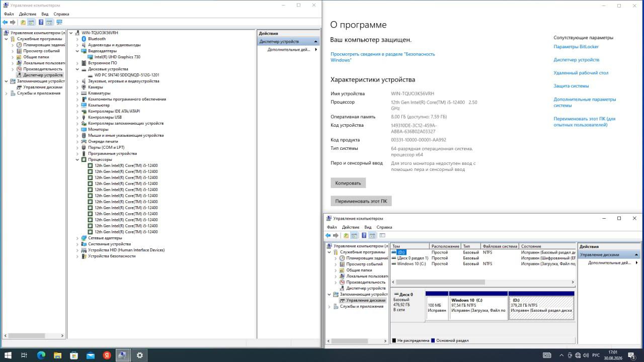Launch Yandex browser from the taskbar

pyautogui.click(x=107, y=355)
